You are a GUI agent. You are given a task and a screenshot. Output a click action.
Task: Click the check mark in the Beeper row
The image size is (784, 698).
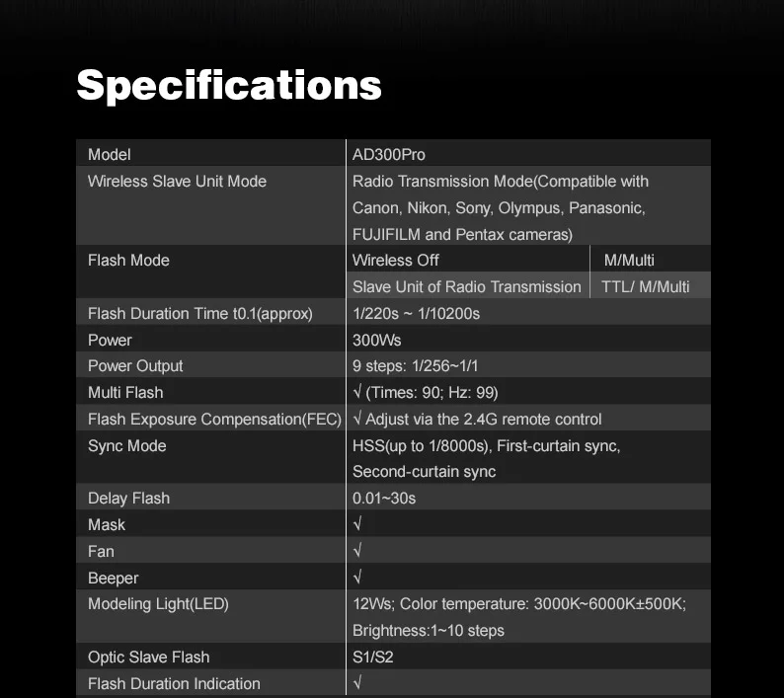pos(357,578)
